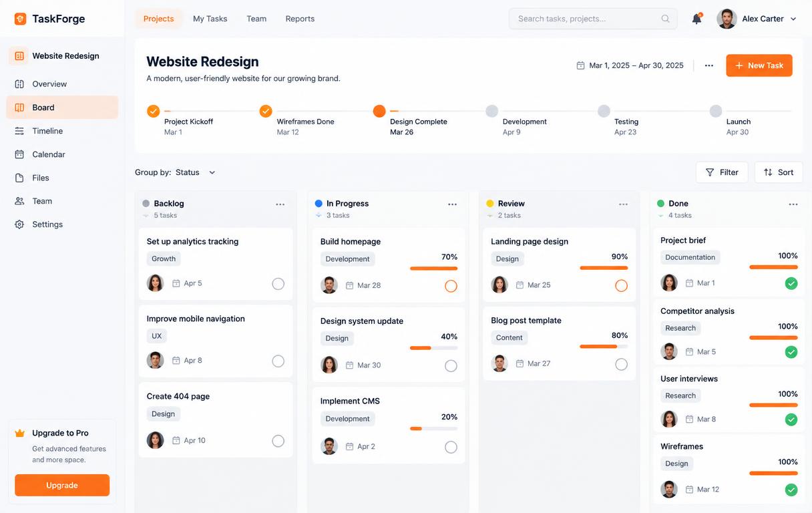Open project more options ellipsis in header
812x513 pixels.
point(709,65)
